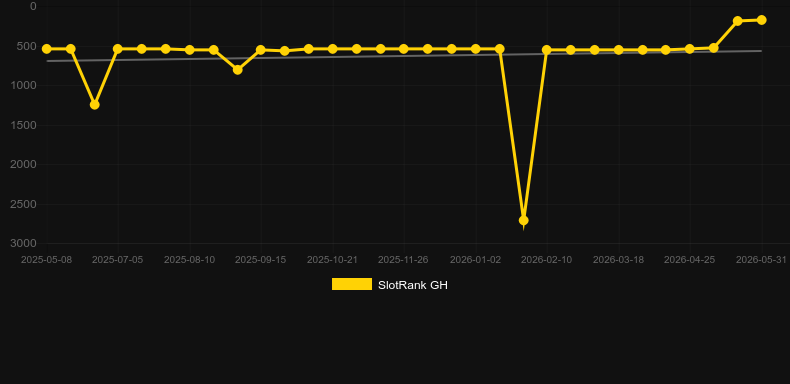This screenshot has width=790, height=384.
Task: Click the 500 y-axis label
Action: tap(26, 46)
